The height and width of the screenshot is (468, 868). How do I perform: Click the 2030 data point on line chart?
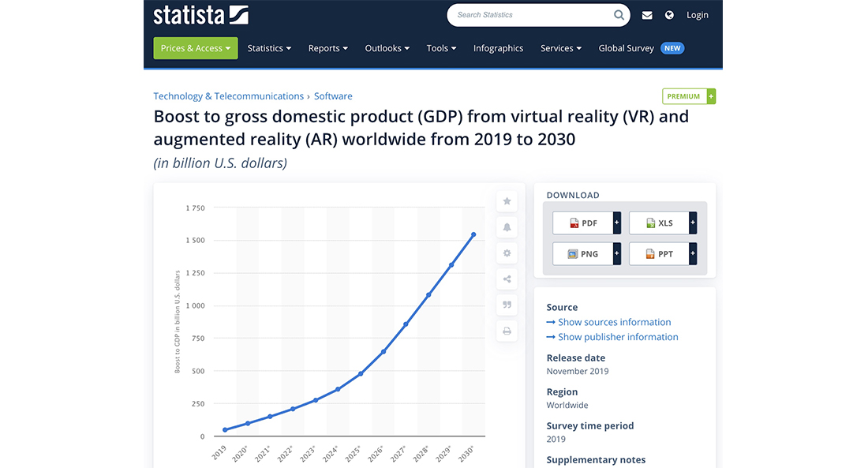click(x=473, y=234)
